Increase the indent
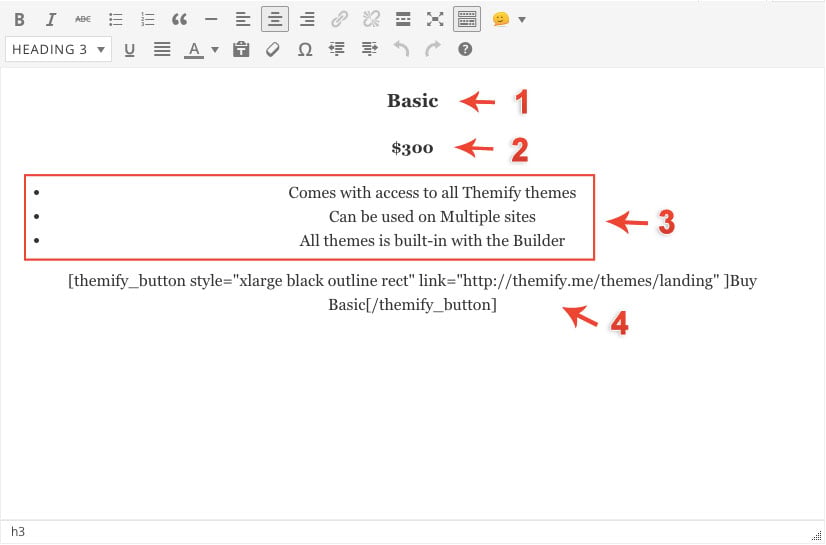The width and height of the screenshot is (826, 545). 369,49
